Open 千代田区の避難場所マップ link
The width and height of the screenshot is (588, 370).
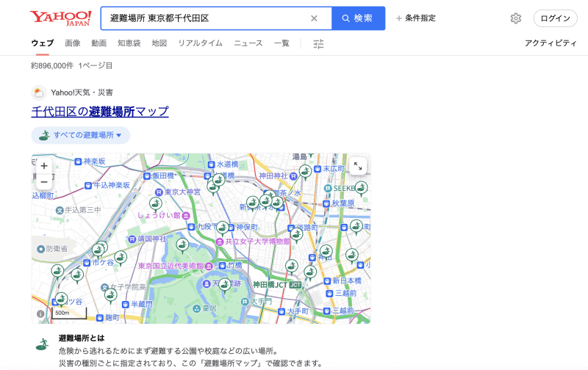pyautogui.click(x=100, y=112)
